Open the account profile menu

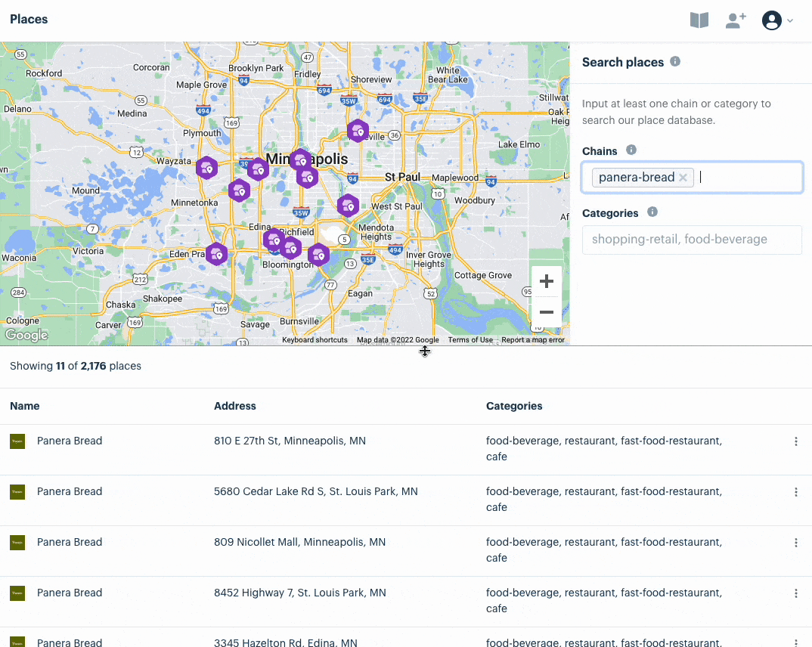point(776,20)
